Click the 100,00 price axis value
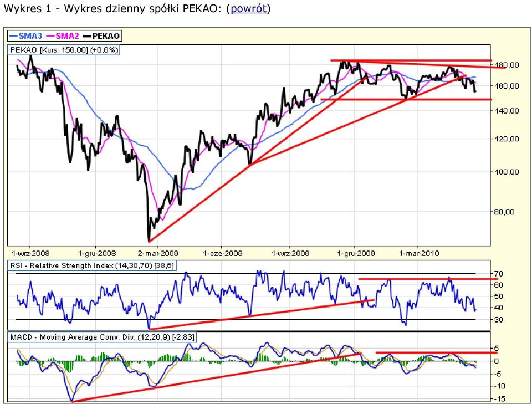The height and width of the screenshot is (404, 532). (507, 172)
